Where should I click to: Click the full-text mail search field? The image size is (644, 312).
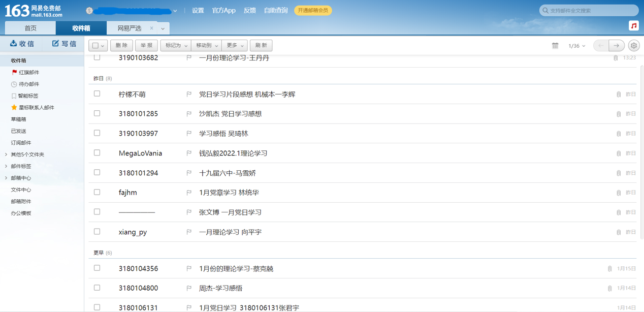point(592,10)
